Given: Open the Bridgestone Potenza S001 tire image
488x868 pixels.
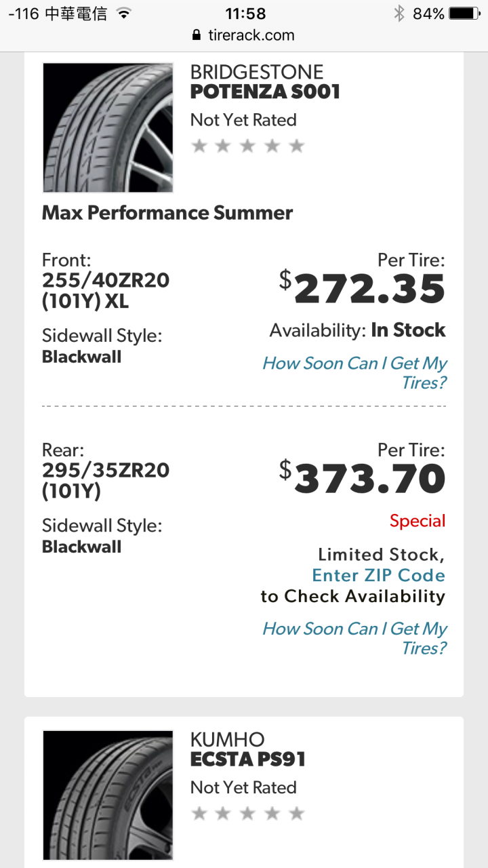Looking at the screenshot, I should (x=108, y=127).
